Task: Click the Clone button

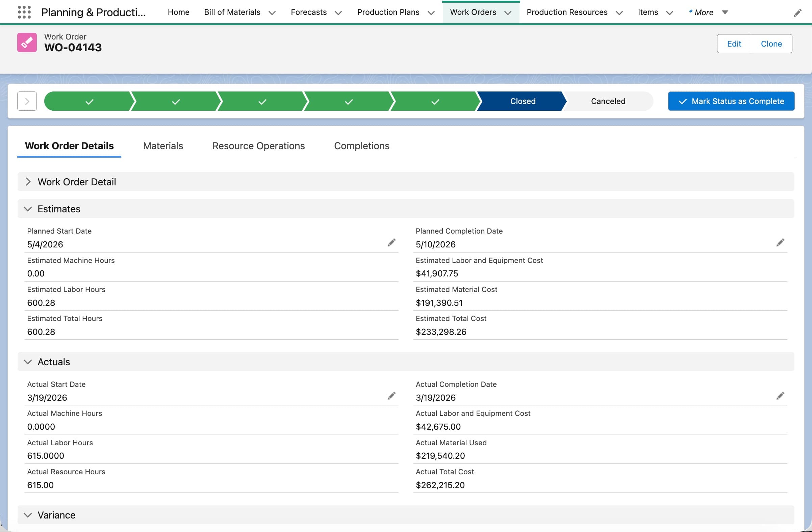Action: click(771, 44)
